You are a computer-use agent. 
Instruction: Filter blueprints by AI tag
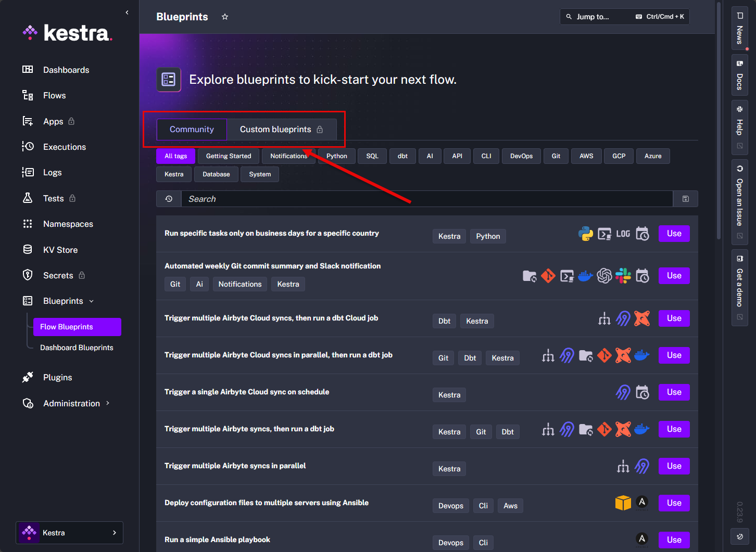coord(430,156)
